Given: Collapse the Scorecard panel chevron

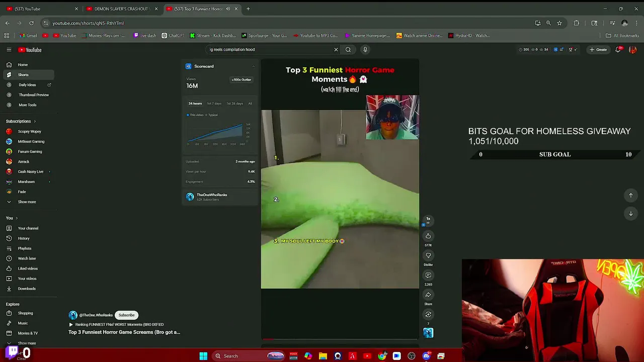Looking at the screenshot, I should click(253, 66).
